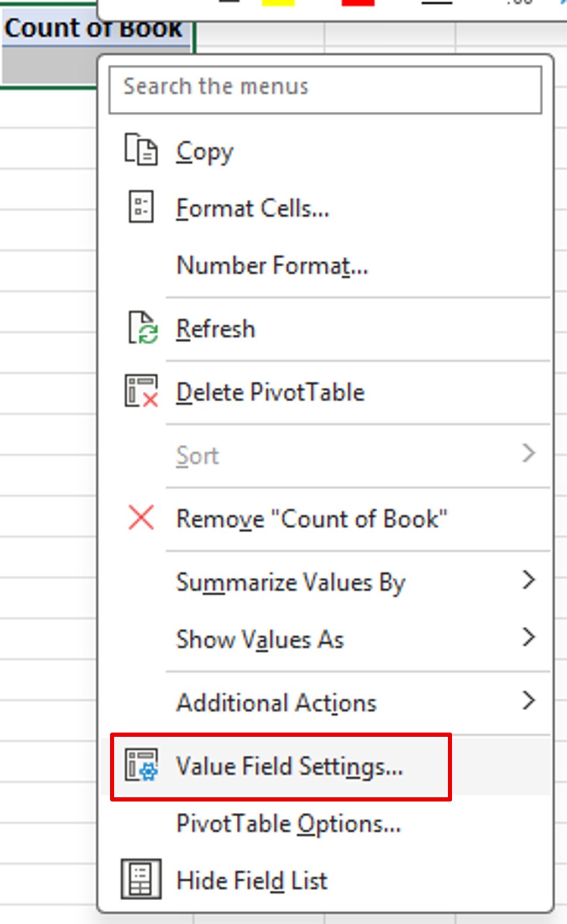Expand Show Values As submenu arrow

click(528, 637)
